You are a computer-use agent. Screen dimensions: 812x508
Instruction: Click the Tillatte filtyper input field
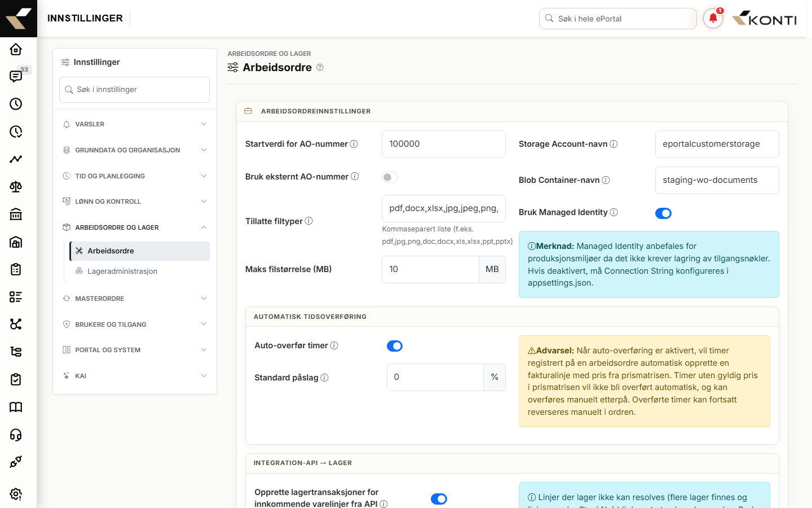click(444, 208)
